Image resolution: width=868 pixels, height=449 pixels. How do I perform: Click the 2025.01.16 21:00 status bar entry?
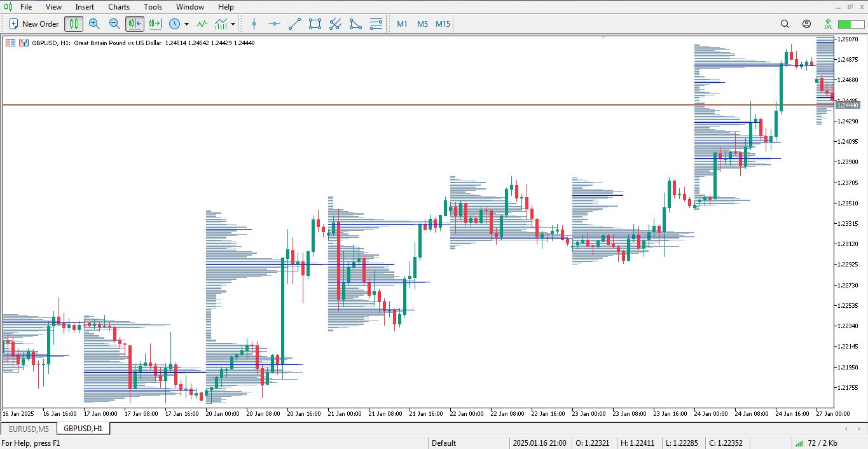click(x=539, y=443)
